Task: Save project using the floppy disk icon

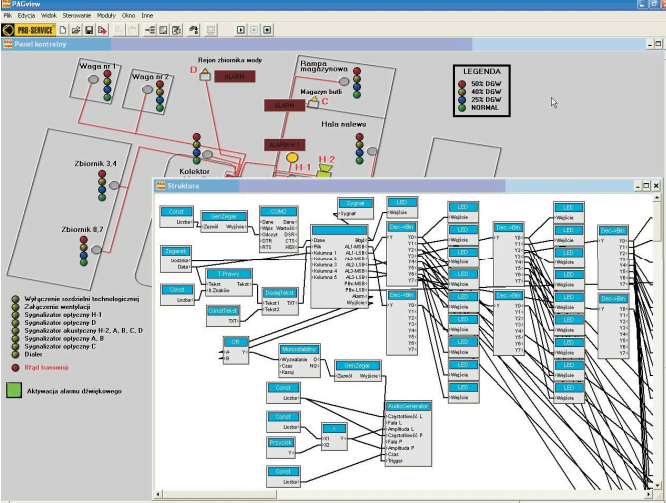Action: coord(89,30)
